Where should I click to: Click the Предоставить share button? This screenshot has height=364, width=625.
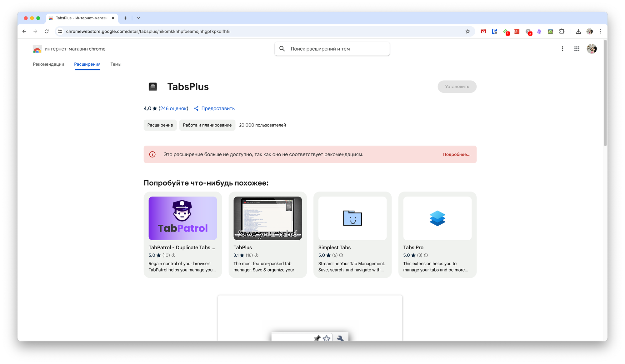(214, 108)
